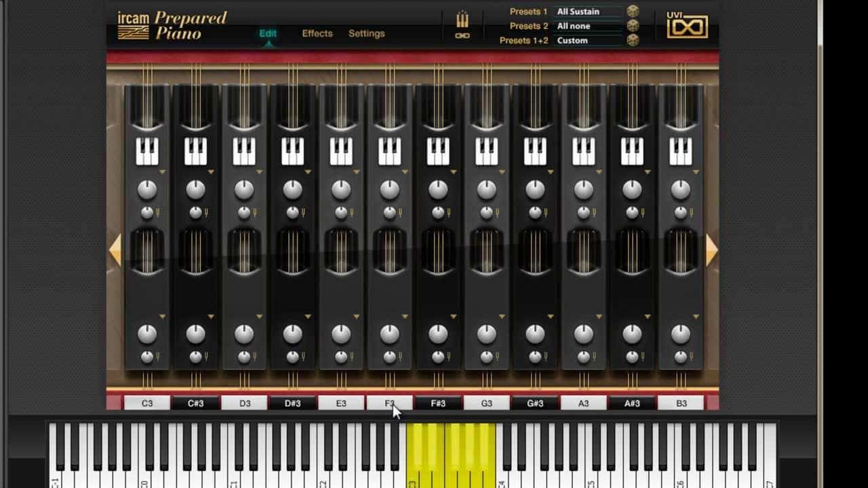Open the Presets 2 'All none' dropdown

click(588, 26)
